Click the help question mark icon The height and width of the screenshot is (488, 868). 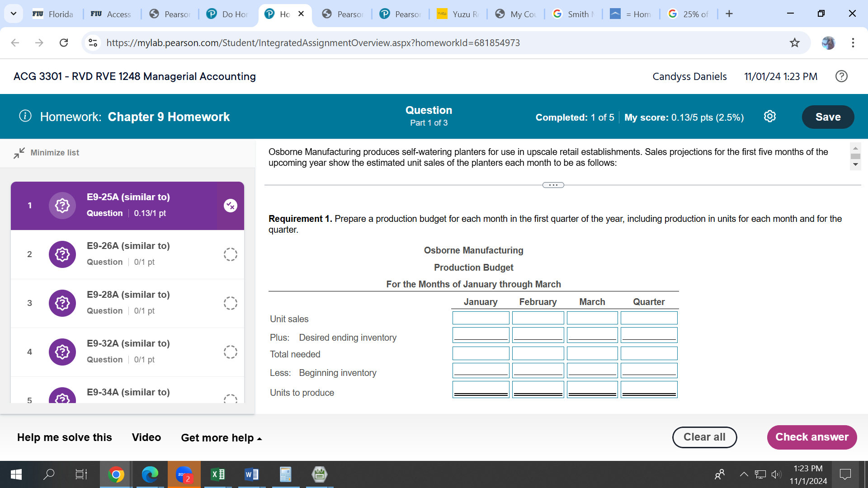point(841,76)
